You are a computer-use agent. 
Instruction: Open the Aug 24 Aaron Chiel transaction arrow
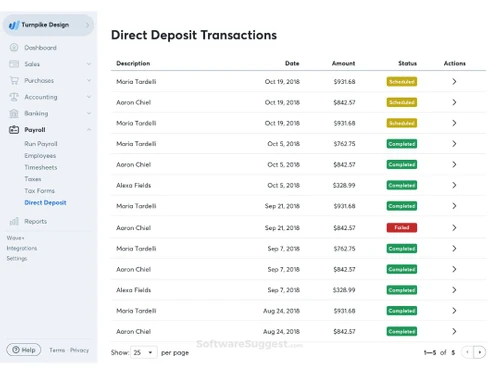pos(454,331)
